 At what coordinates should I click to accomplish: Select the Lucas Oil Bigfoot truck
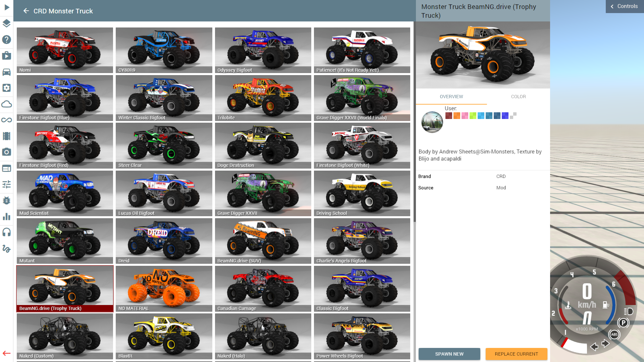(x=164, y=193)
